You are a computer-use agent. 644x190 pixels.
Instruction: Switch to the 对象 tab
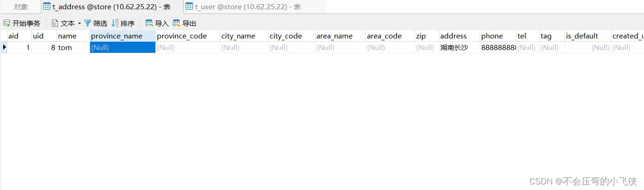point(21,6)
